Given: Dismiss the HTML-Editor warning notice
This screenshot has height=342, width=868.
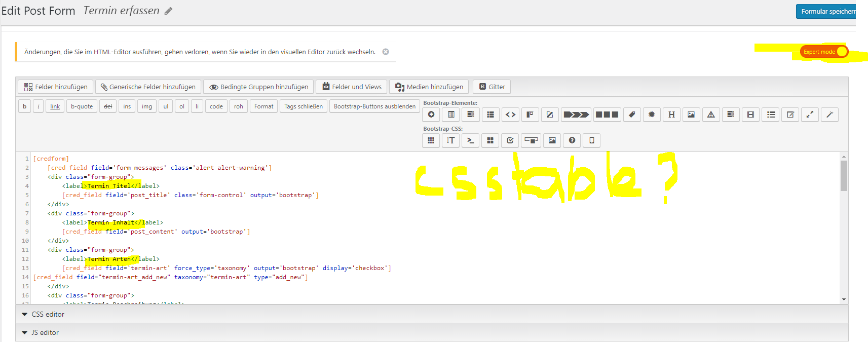Looking at the screenshot, I should pos(386,52).
